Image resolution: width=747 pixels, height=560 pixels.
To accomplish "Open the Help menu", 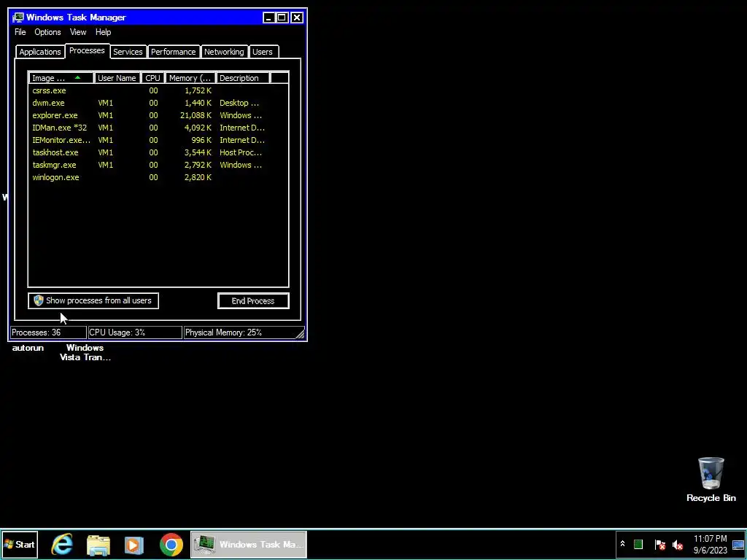I will (103, 32).
